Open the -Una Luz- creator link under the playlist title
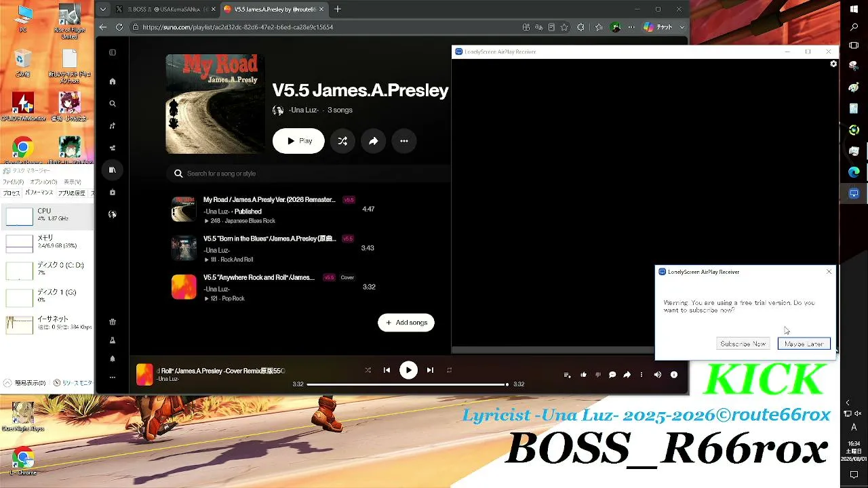This screenshot has height=488, width=868. pyautogui.click(x=303, y=110)
